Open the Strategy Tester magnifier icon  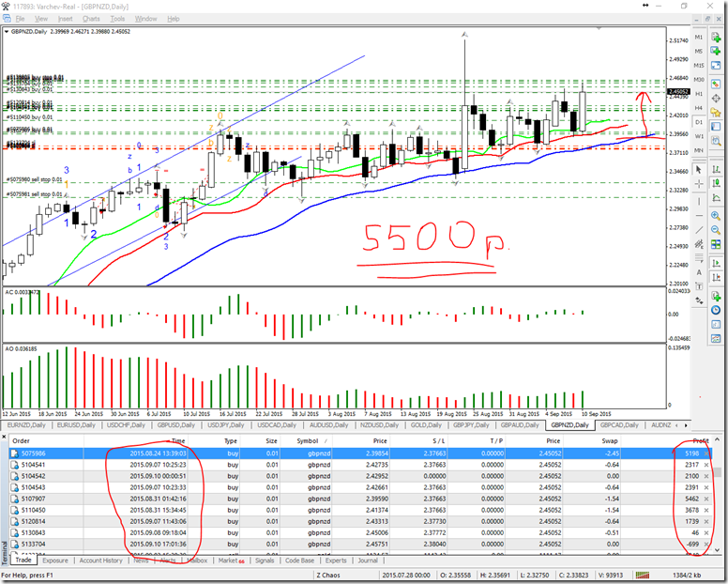tap(716, 141)
